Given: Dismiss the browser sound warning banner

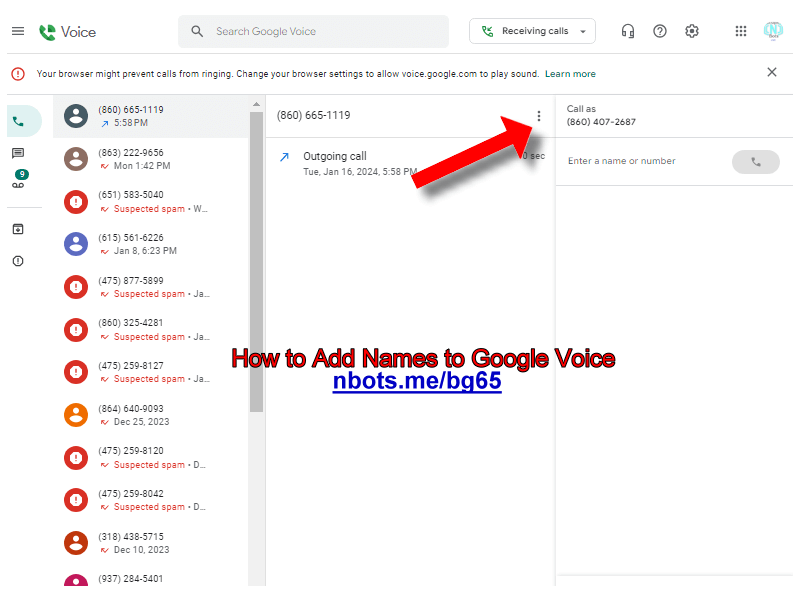Looking at the screenshot, I should (x=772, y=72).
